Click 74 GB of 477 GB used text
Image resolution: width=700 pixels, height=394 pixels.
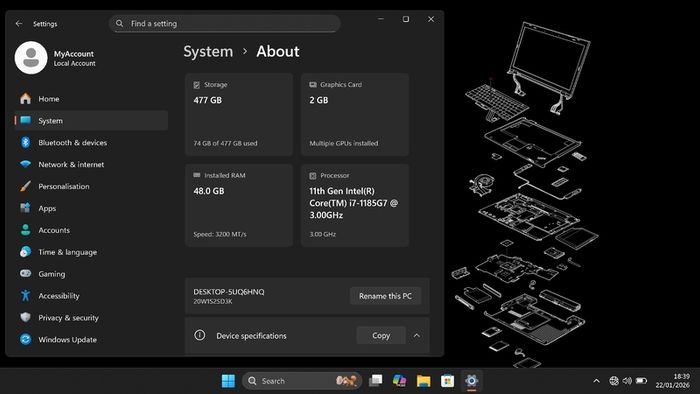tap(225, 143)
